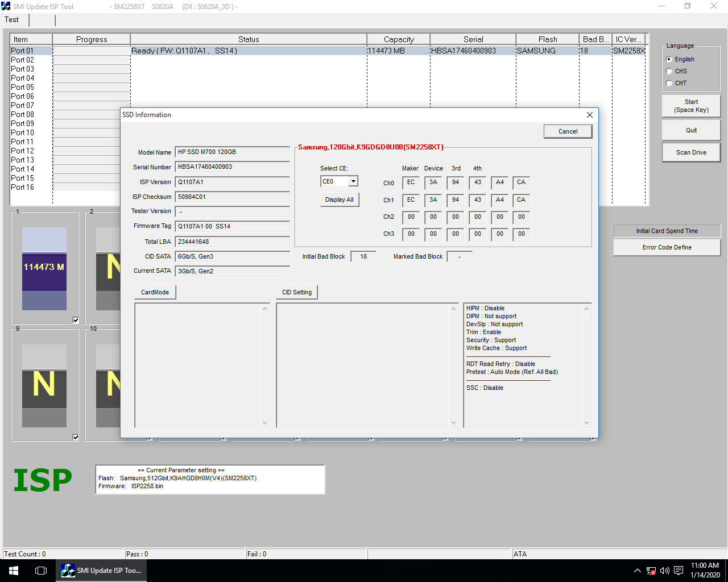Click SMI Update ISP Tool taskbar icon

(101, 571)
